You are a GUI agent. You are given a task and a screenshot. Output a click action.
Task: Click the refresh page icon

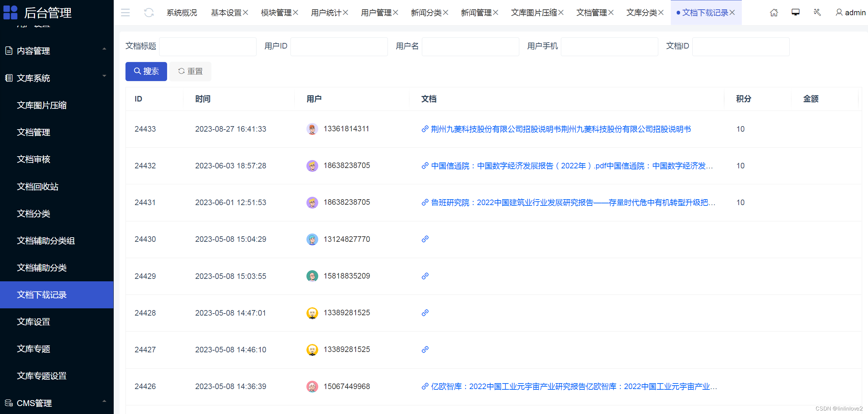[x=149, y=13]
